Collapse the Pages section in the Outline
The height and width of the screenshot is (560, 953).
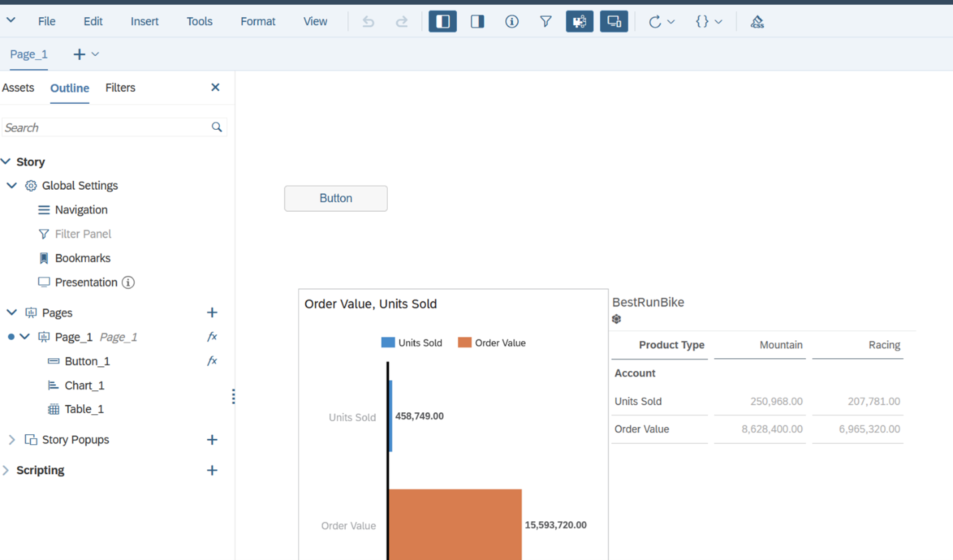[11, 312]
